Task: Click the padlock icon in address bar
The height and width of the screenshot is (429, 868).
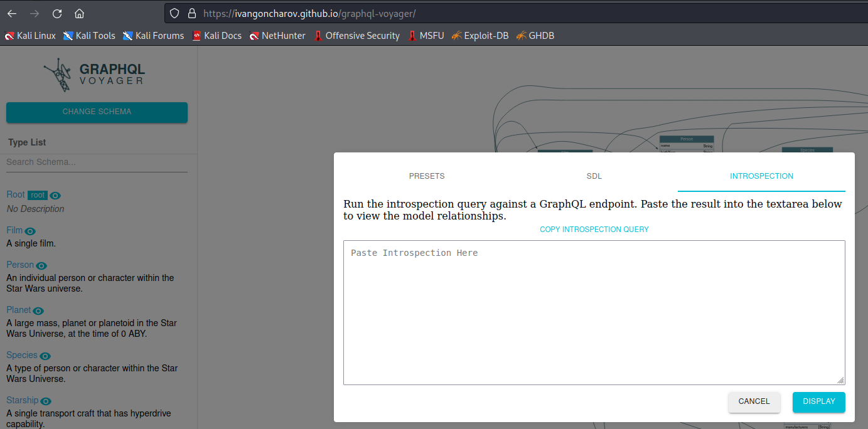Action: click(x=190, y=13)
